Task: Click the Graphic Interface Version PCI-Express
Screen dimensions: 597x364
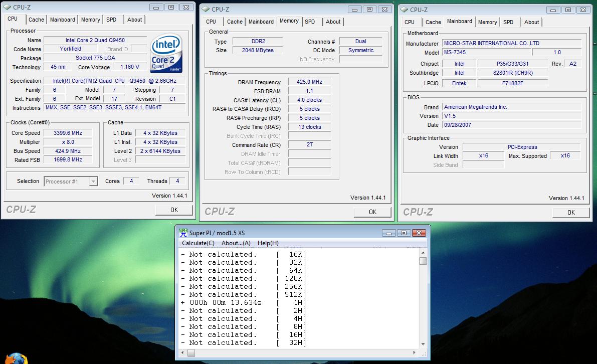Action: (522, 147)
